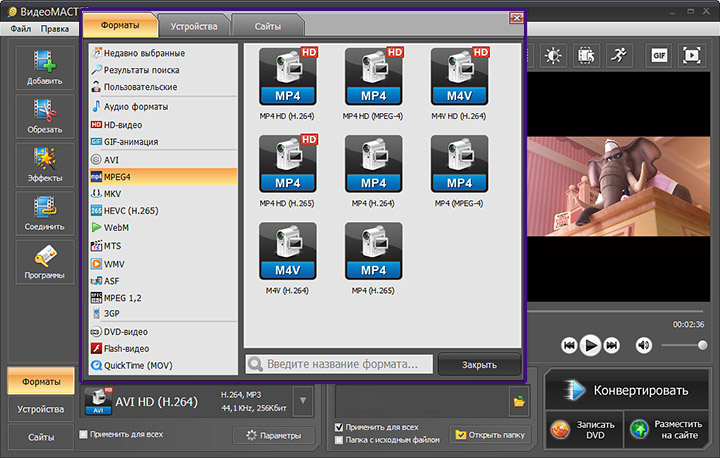Expand the AVI HD format dropdown arrow
Screen dimensions: 720x458
303,401
